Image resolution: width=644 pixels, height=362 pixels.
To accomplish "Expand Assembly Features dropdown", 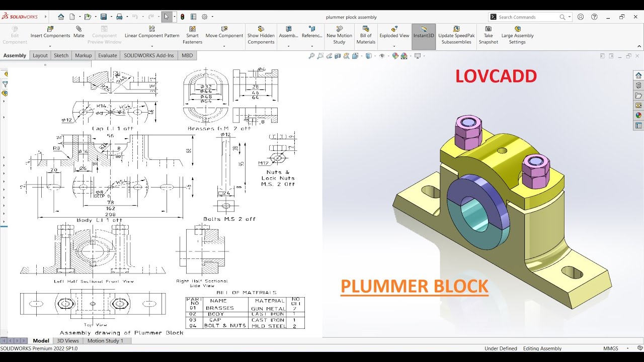I will pos(288,46).
